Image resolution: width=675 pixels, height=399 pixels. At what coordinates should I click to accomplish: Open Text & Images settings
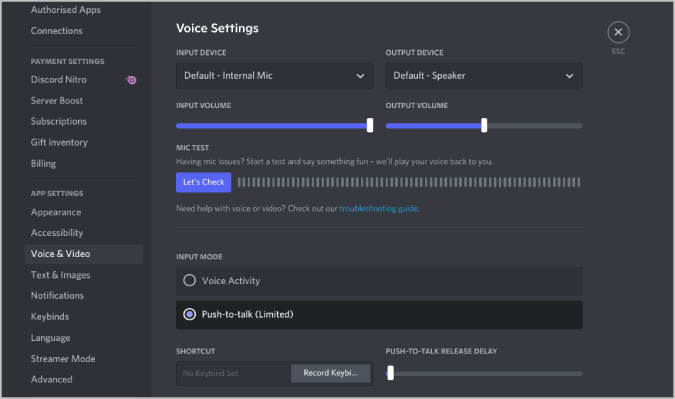(x=60, y=275)
